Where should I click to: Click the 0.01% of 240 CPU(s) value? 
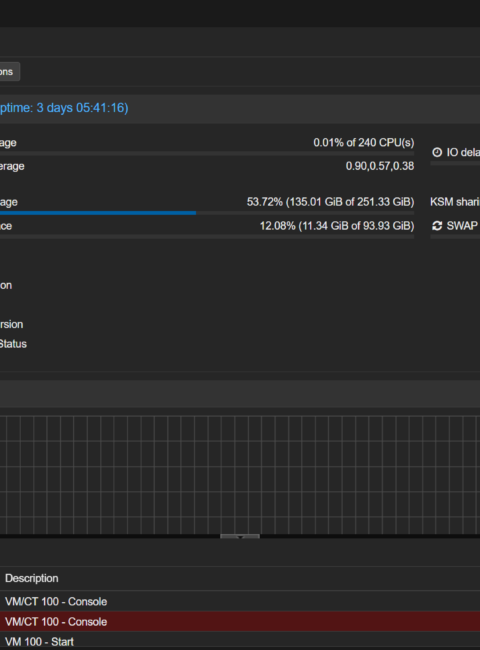pyautogui.click(x=364, y=143)
